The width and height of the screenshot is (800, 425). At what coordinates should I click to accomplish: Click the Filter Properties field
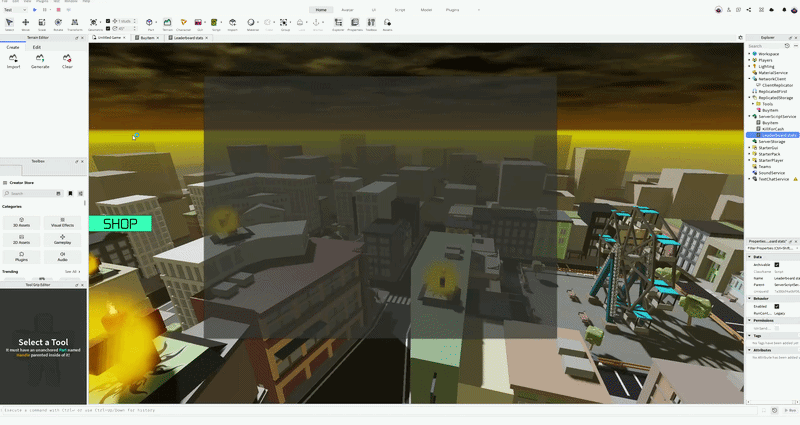tap(771, 248)
